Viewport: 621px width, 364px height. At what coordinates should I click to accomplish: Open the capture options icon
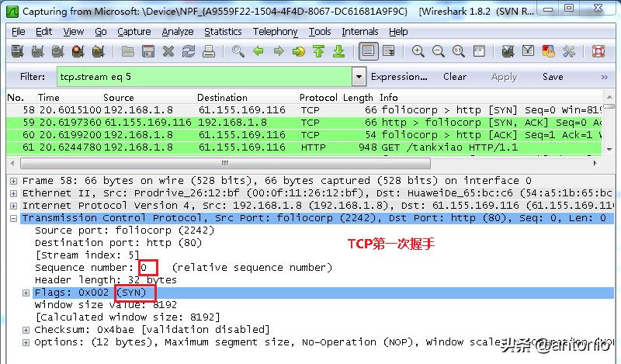pyautogui.click(x=37, y=51)
